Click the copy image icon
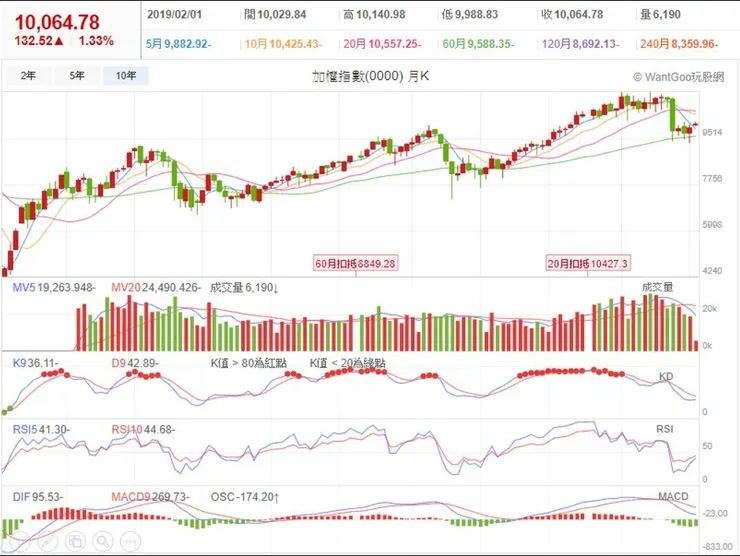 [x=75, y=541]
